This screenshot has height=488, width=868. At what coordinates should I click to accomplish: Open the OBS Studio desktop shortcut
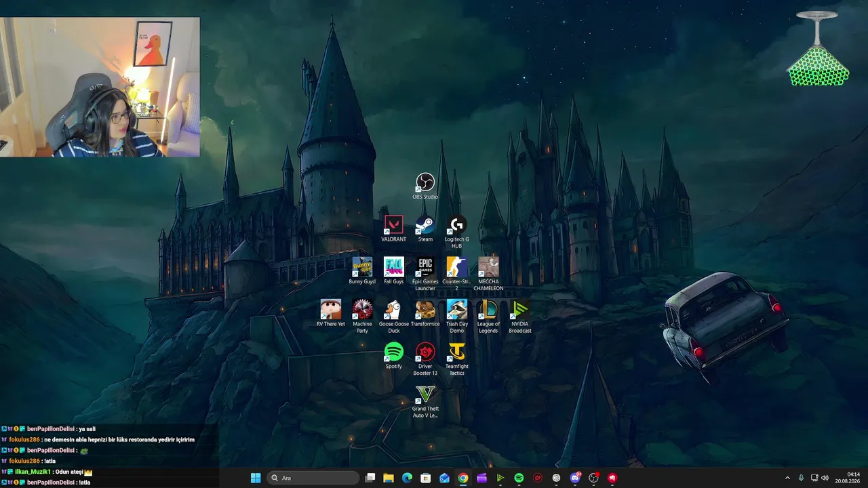tap(425, 186)
